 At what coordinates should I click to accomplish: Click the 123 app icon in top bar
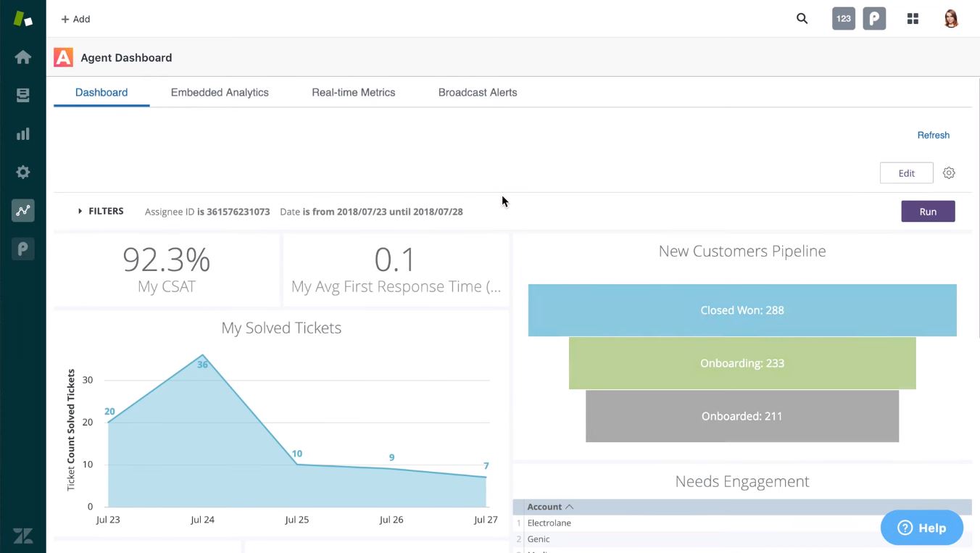point(843,19)
